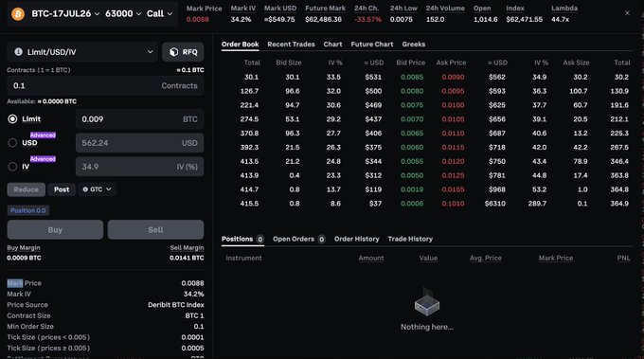
Task: Open the GTC time-in-force dropdown
Action: (97, 189)
